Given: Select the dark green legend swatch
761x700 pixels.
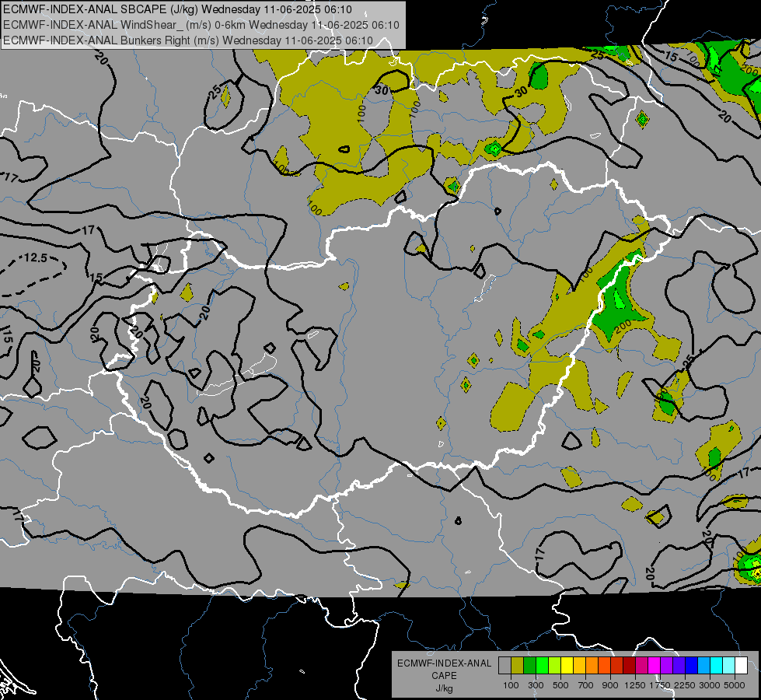Looking at the screenshot, I should pyautogui.click(x=529, y=666).
